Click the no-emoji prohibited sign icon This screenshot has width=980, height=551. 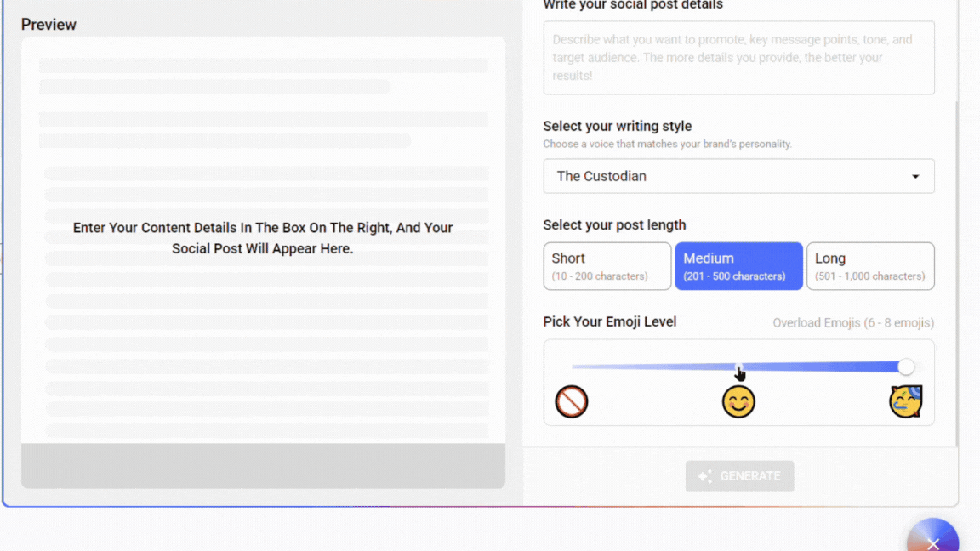[x=572, y=401]
